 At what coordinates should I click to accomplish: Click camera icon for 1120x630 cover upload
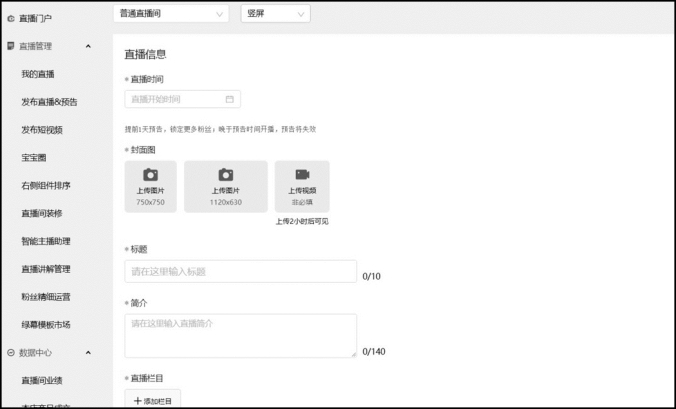225,175
